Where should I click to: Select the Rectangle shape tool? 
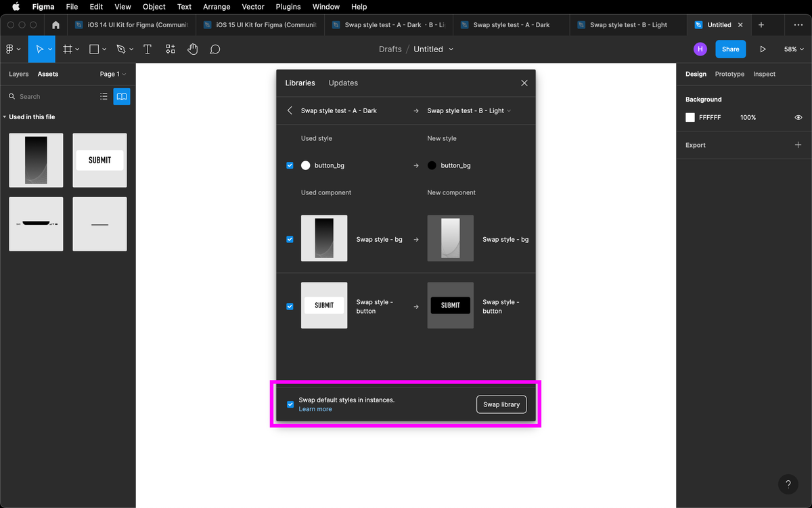coord(94,49)
